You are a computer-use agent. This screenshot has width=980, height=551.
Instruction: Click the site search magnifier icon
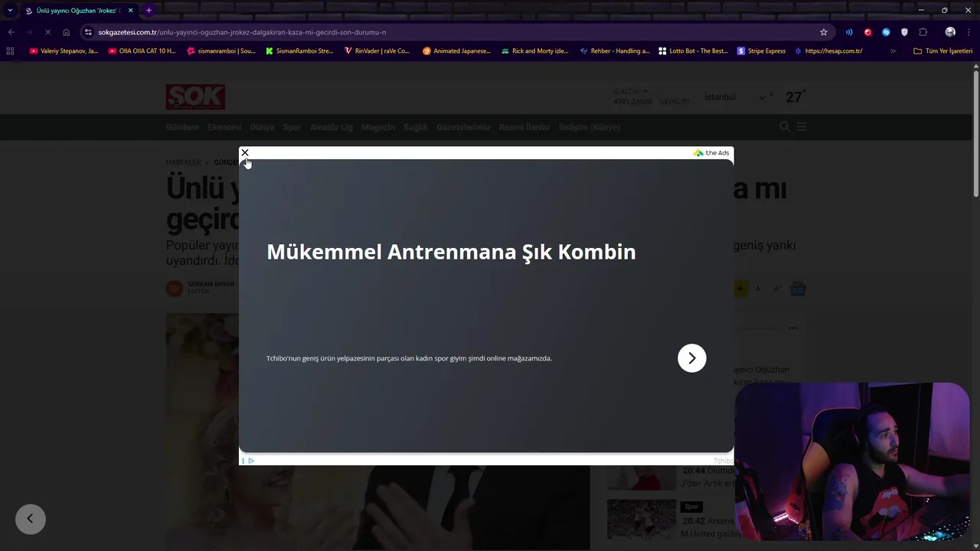point(784,127)
